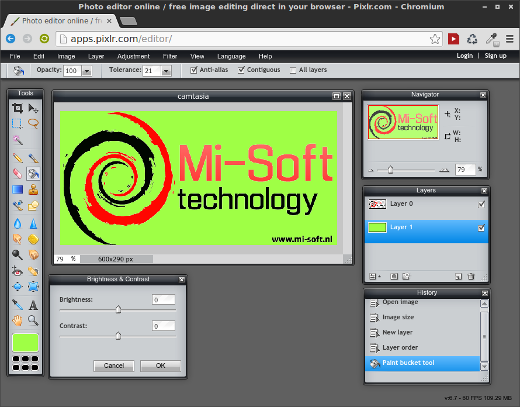Toggle visibility checkbox of Layer 0
520x407 pixels.
coord(481,204)
